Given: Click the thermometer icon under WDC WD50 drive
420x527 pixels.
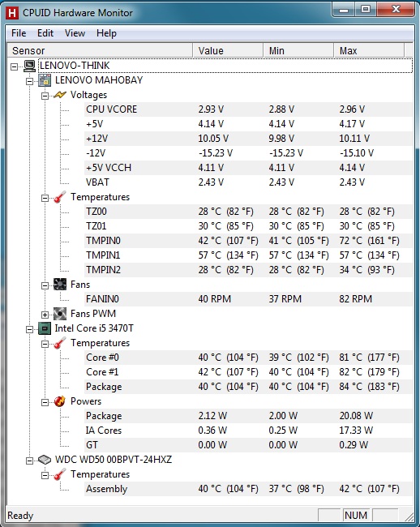Looking at the screenshot, I should click(60, 474).
